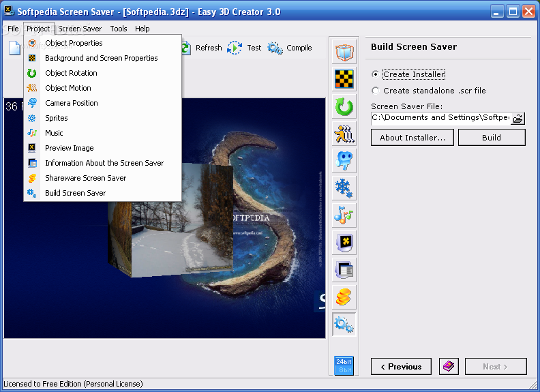Image resolution: width=540 pixels, height=392 pixels.
Task: Open the snowflake Sprites sidebar icon
Action: (344, 188)
